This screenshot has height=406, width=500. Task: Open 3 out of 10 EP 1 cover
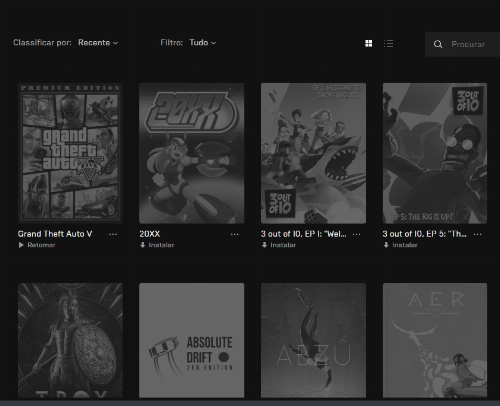click(x=313, y=153)
